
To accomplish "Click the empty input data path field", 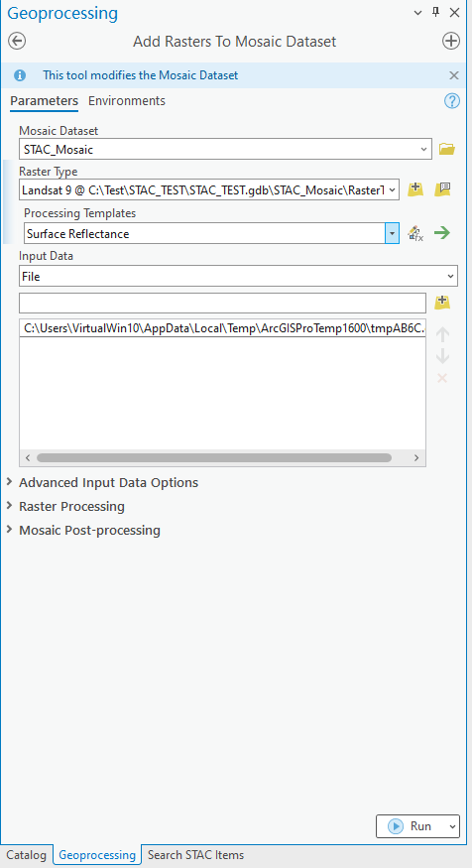I will click(x=222, y=303).
